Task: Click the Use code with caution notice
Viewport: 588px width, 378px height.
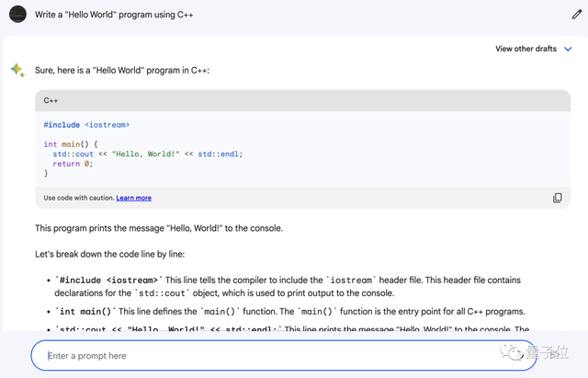Action: pos(78,198)
